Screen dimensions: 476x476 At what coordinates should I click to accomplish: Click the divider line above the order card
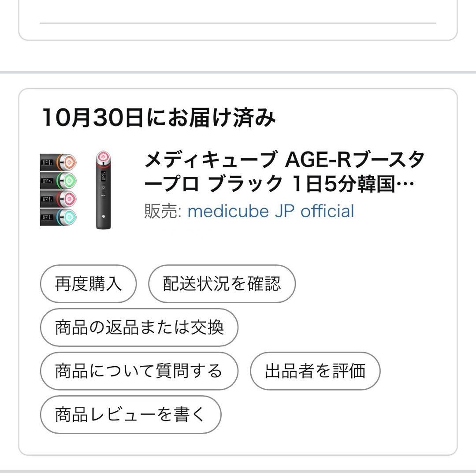tap(238, 69)
